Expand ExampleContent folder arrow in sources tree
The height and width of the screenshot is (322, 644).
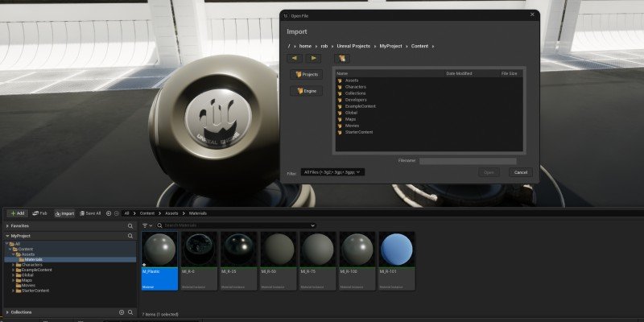(13, 270)
